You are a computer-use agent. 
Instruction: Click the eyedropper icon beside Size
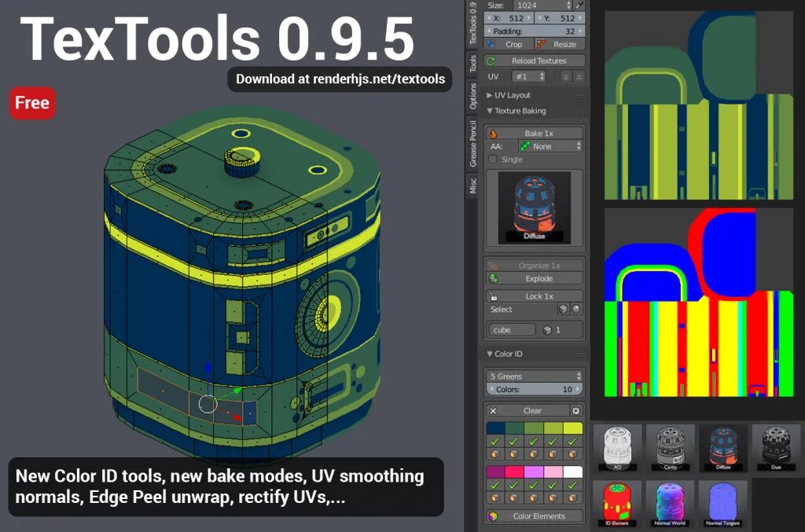(579, 6)
